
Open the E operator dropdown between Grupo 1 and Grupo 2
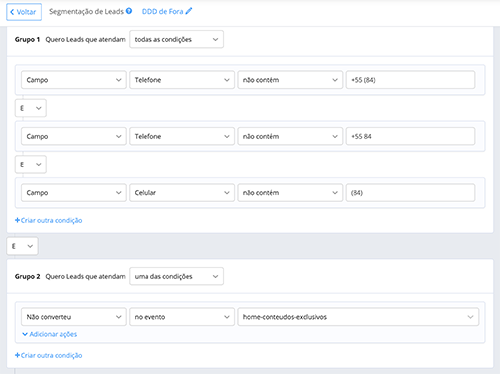22,246
